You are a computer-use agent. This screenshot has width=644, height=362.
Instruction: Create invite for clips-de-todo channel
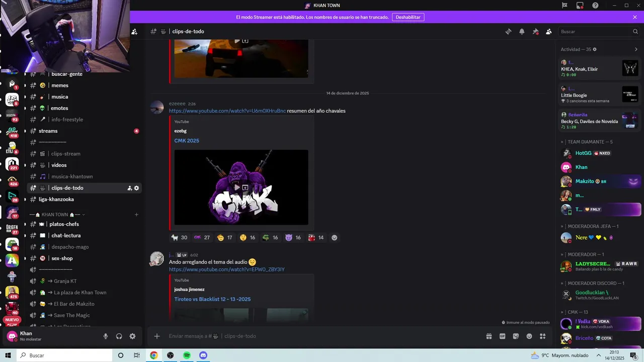coord(129,188)
